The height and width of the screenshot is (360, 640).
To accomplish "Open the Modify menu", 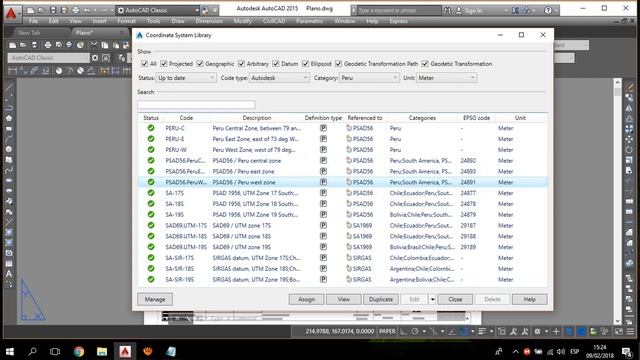I will coord(243,21).
